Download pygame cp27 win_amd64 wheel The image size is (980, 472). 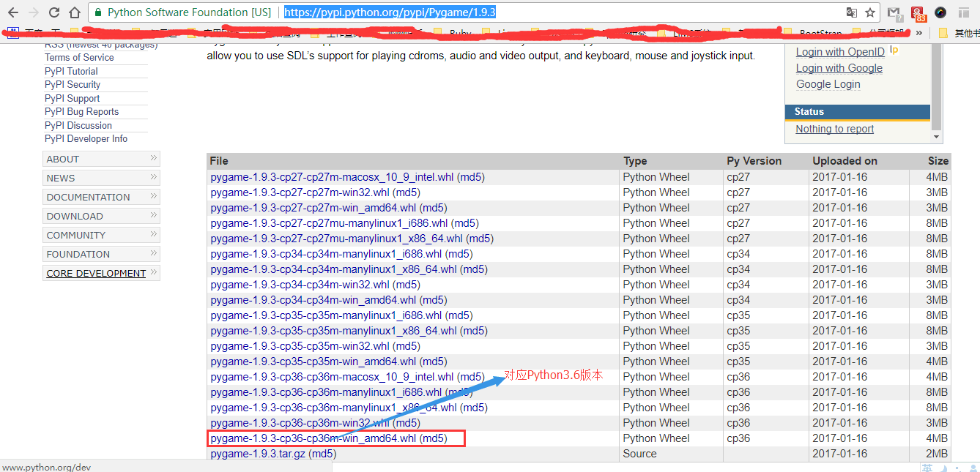pyautogui.click(x=313, y=208)
